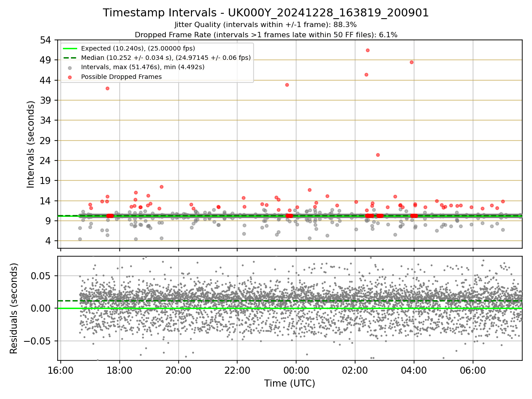Click the 'Residuals (seconds)' y-axis label
The width and height of the screenshot is (532, 399).
click(14, 308)
